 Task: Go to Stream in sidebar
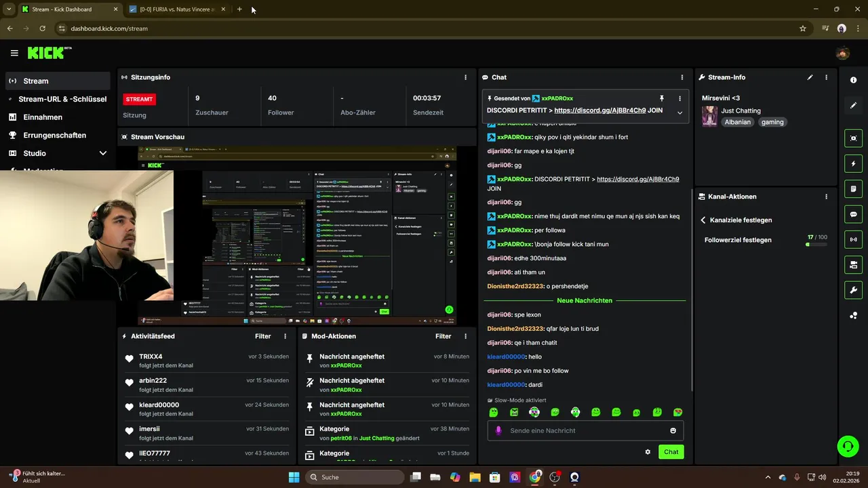(x=58, y=81)
